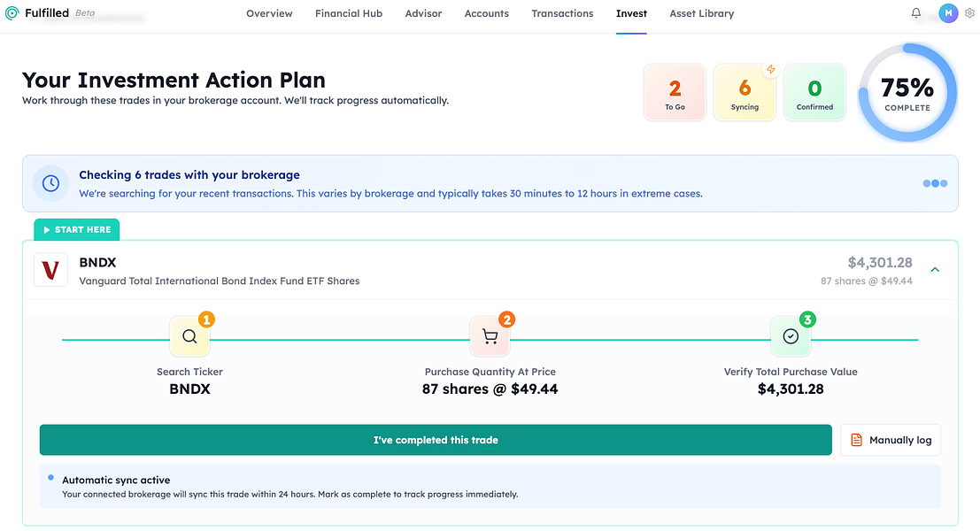Viewport: 980px width, 531px height.
Task: Click the Beta label
Action: click(x=85, y=13)
